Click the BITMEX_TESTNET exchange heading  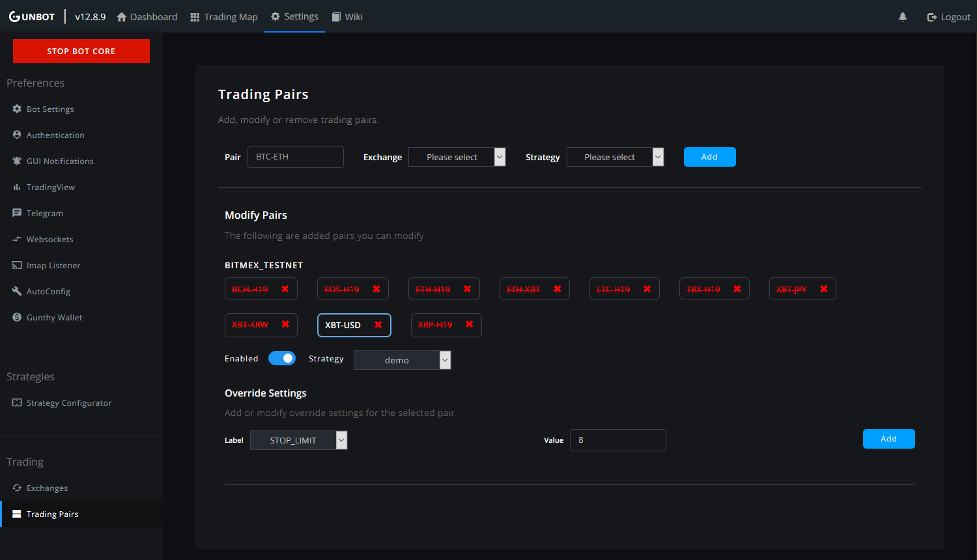tap(264, 265)
